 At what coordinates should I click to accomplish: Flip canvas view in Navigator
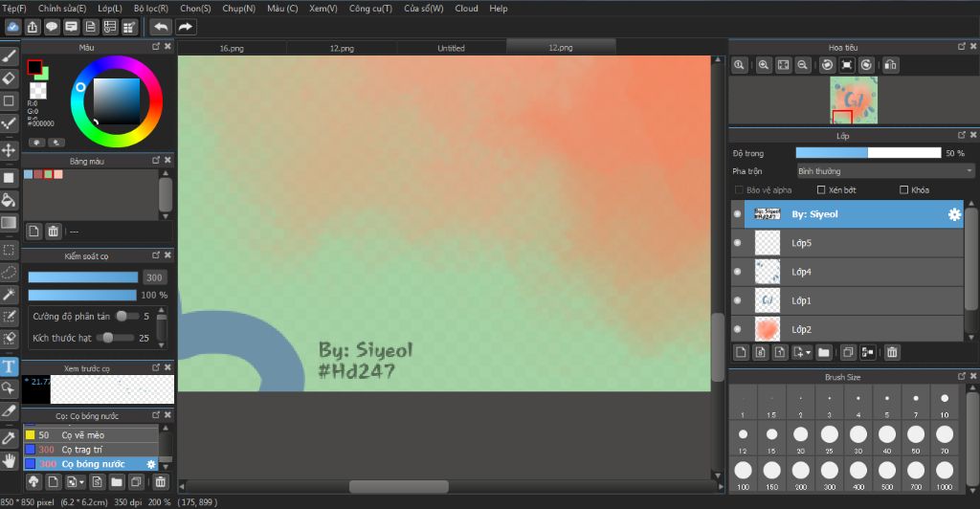coord(891,65)
